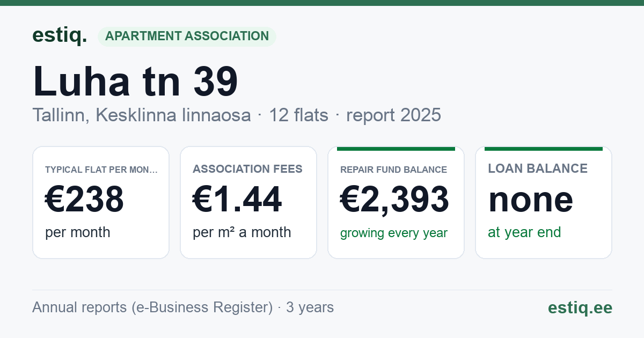The width and height of the screenshot is (644, 338).
Task: Click the Tallinn, Kesklinna linnaosa subtitle text
Action: (142, 115)
